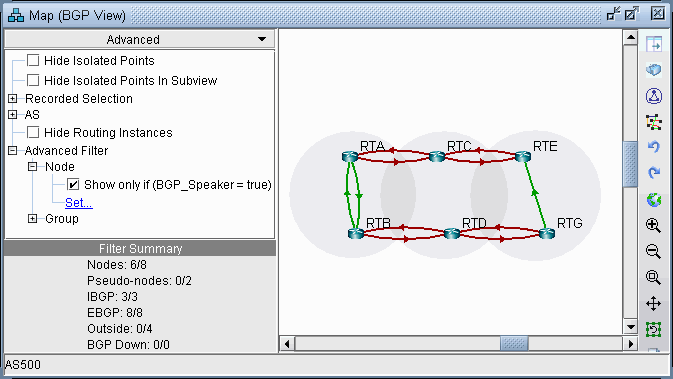Select the RTA router node
This screenshot has height=379, width=673.
tap(350, 156)
